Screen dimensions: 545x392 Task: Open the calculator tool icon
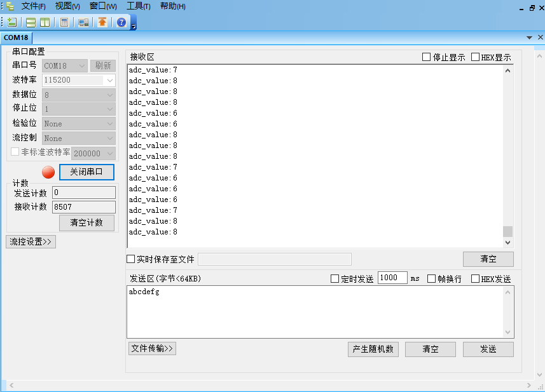click(64, 23)
